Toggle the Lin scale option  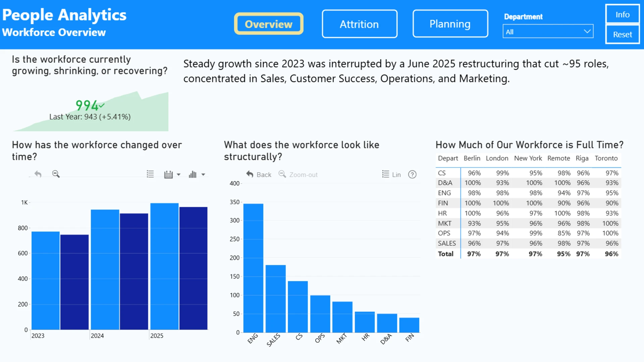tap(391, 174)
